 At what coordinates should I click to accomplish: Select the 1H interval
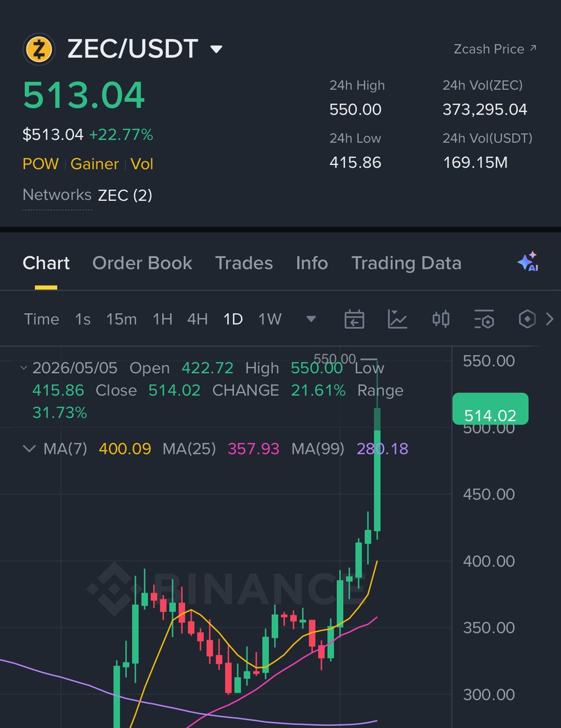click(x=162, y=319)
